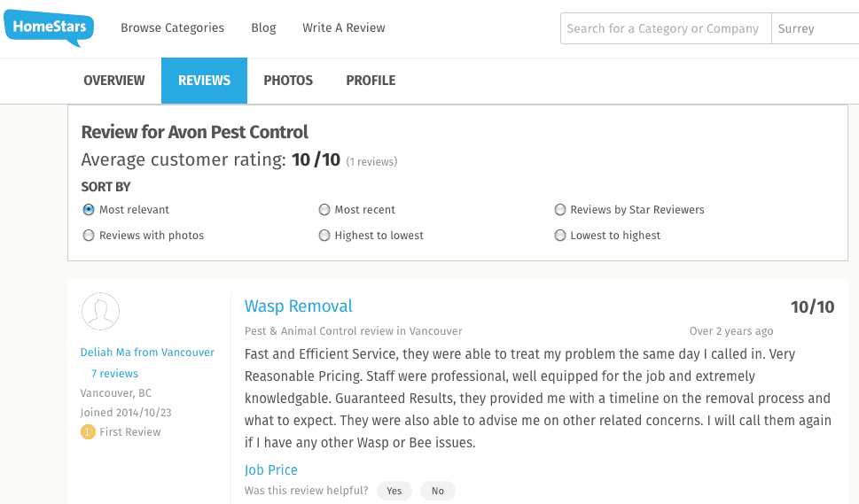The height and width of the screenshot is (504, 859).
Task: Select the Most recent radio button
Action: (324, 210)
